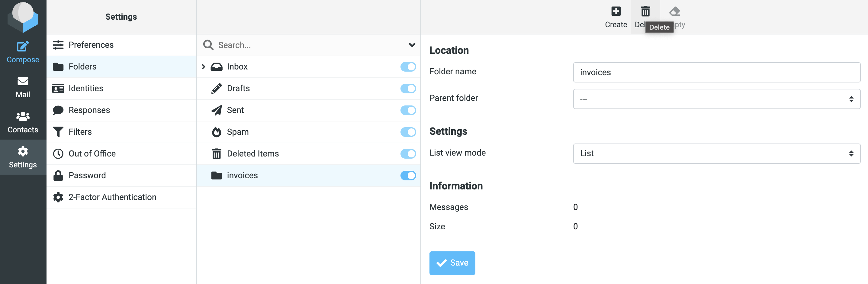Disable the Drafts folder toggle

pyautogui.click(x=408, y=88)
